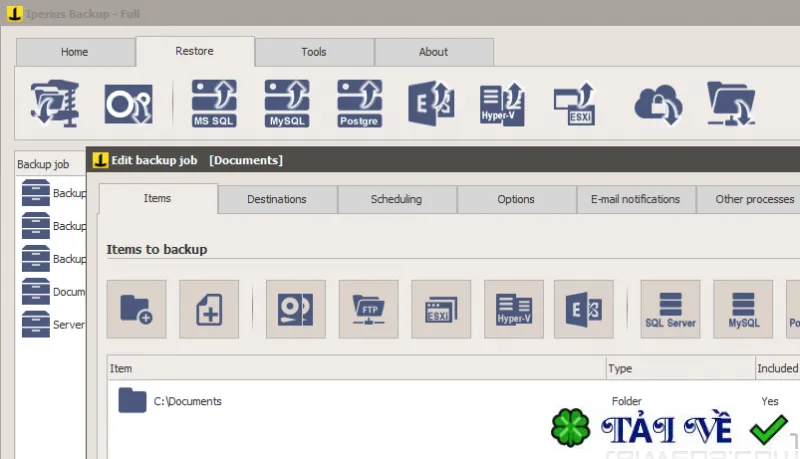The height and width of the screenshot is (459, 800).
Task: Switch to the Other processes tab
Action: [748, 199]
